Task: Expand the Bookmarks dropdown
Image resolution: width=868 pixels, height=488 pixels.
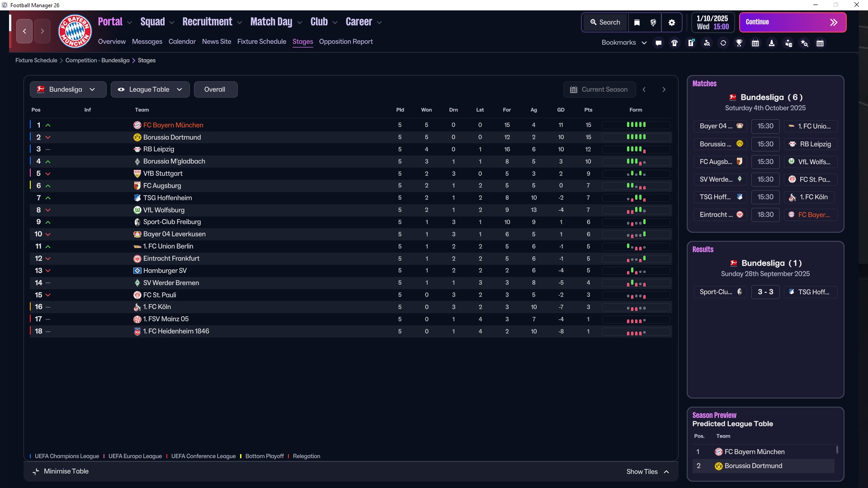Action: click(623, 42)
